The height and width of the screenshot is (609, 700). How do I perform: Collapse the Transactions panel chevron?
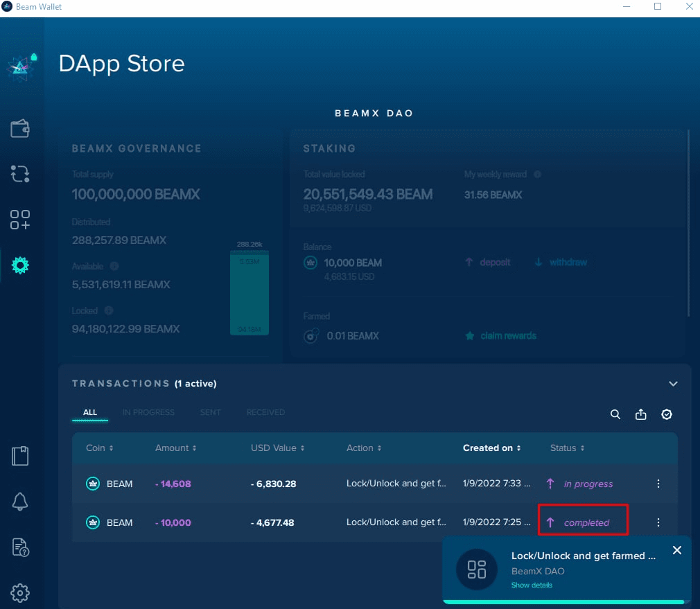[x=672, y=384]
